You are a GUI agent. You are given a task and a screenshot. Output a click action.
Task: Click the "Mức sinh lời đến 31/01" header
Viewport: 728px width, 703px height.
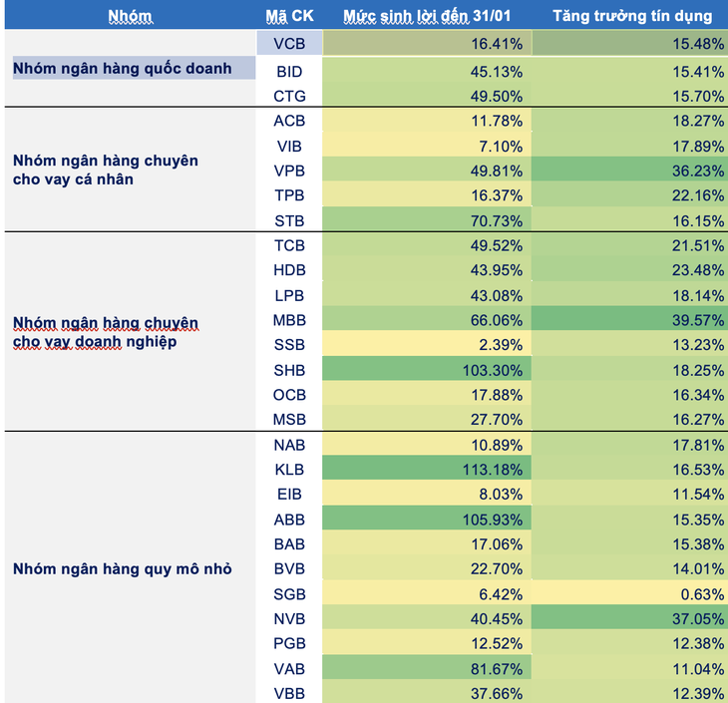(x=426, y=16)
